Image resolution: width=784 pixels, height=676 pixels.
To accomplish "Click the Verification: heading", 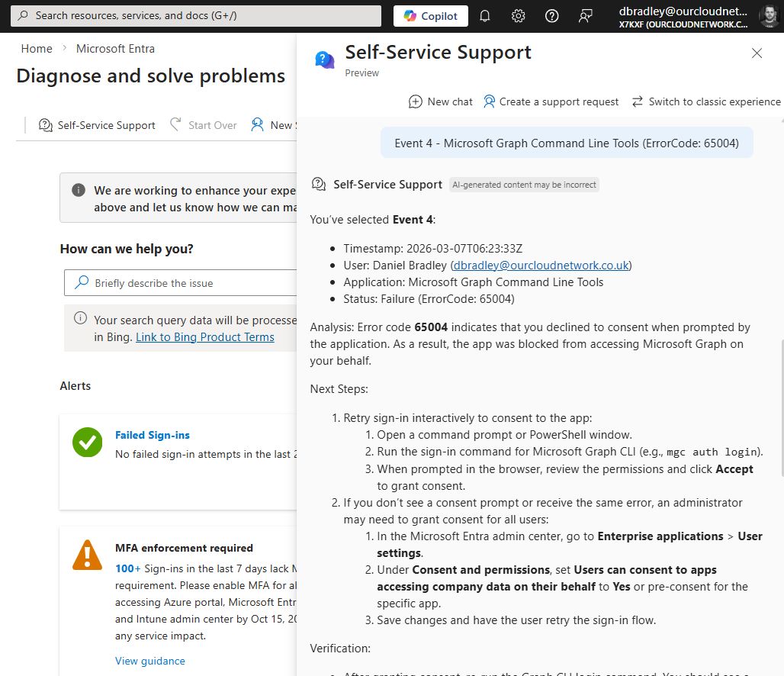I will point(340,649).
